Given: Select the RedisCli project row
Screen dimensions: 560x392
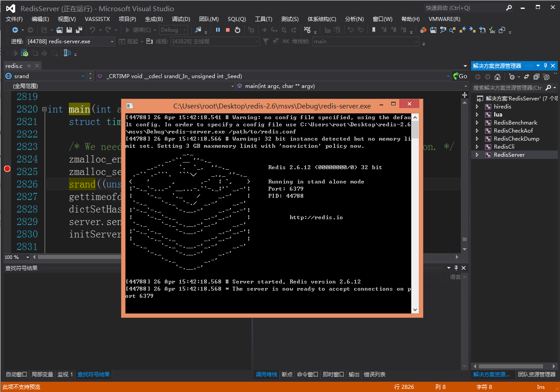Looking at the screenshot, I should coord(514,147).
